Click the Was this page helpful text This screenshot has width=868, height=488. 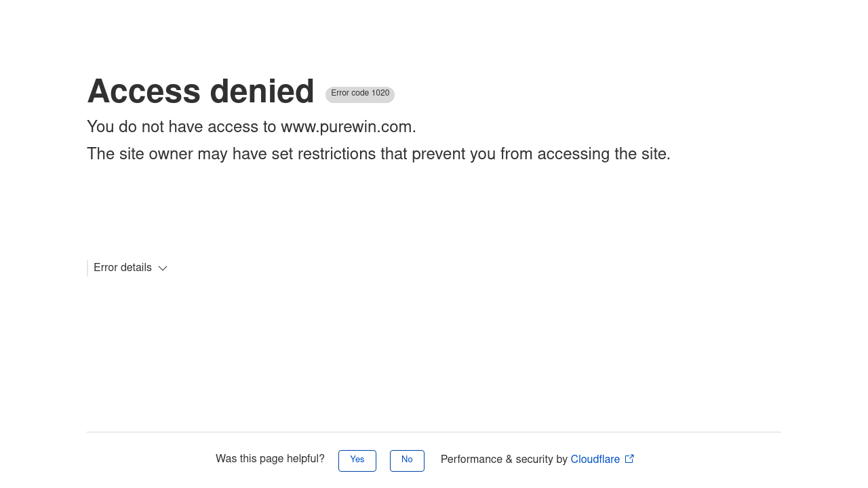click(270, 460)
